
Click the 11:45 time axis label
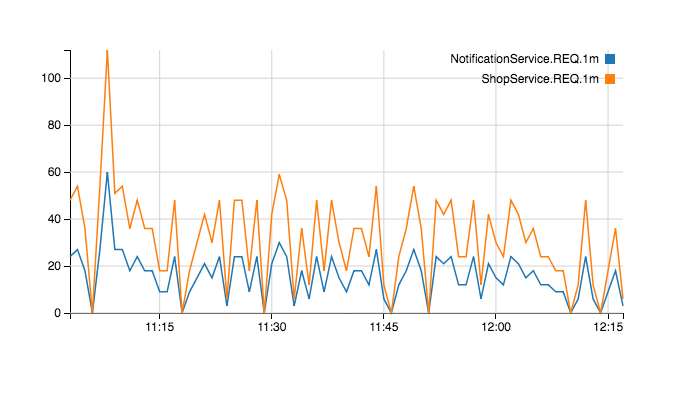(x=384, y=327)
